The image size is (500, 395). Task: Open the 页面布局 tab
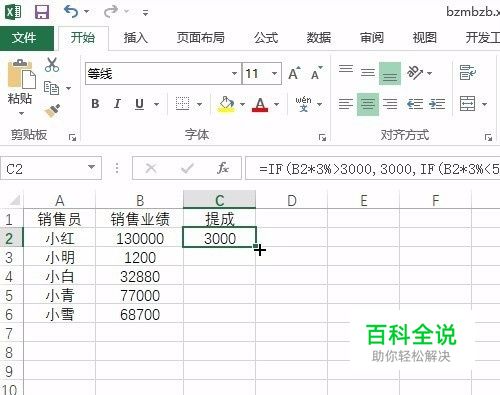coord(200,38)
